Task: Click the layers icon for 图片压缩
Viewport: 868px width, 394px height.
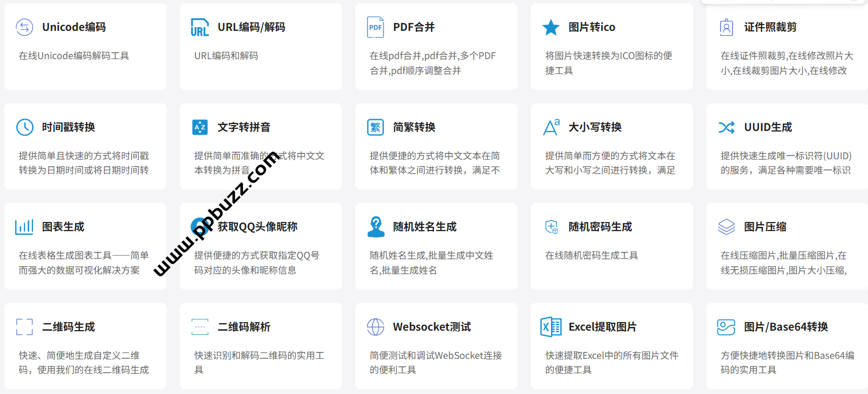Action: (727, 227)
